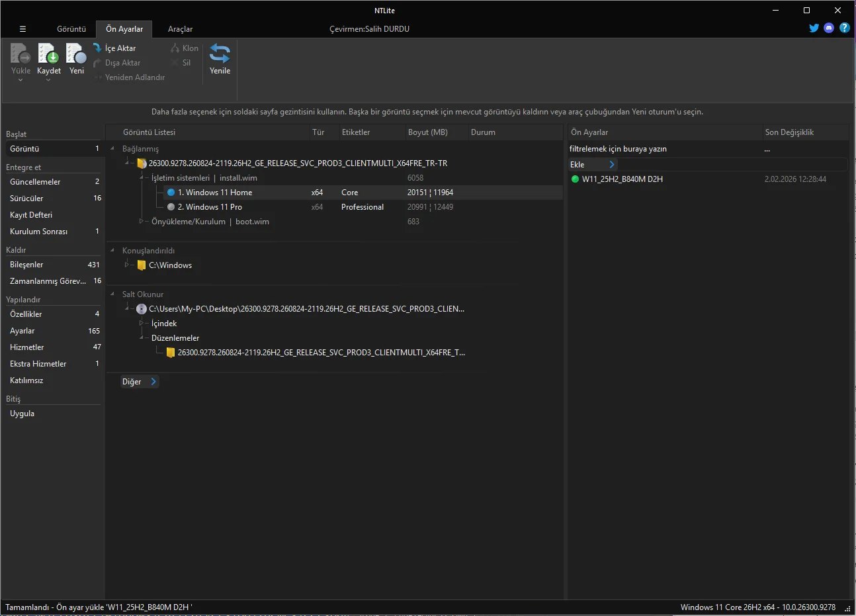Viewport: 856px width, 616px height.
Task: Refresh presets with the Yenile icon
Action: pos(220,54)
